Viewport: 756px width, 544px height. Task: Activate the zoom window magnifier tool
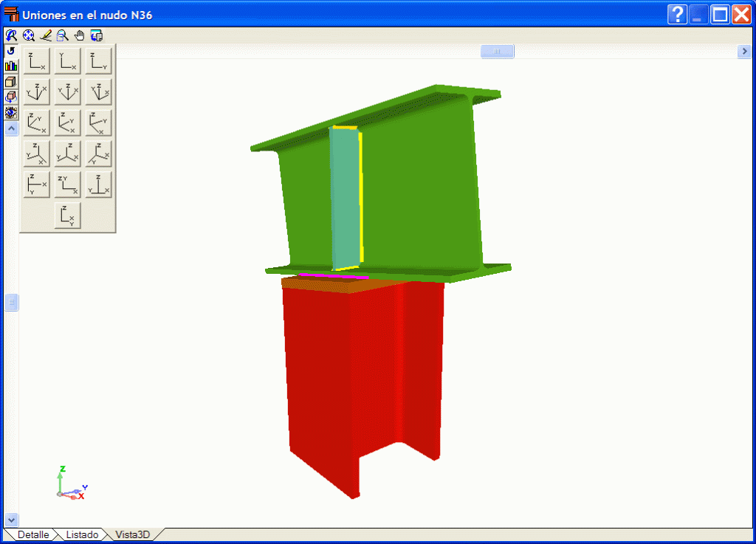pos(62,35)
